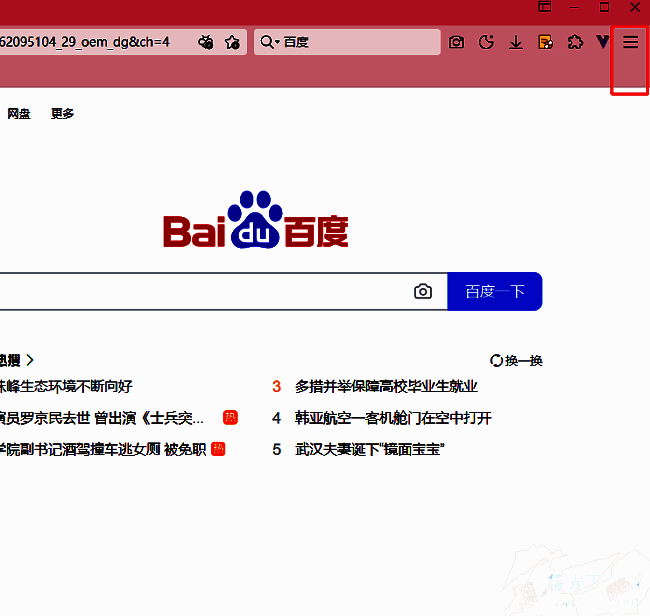Image resolution: width=650 pixels, height=616 pixels.
Task: Refresh hot topics with 换一换
Action: (x=516, y=360)
